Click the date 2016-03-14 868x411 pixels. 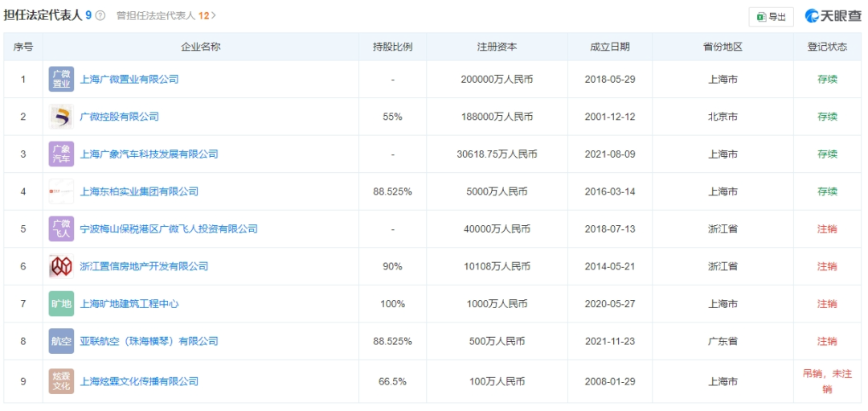609,191
